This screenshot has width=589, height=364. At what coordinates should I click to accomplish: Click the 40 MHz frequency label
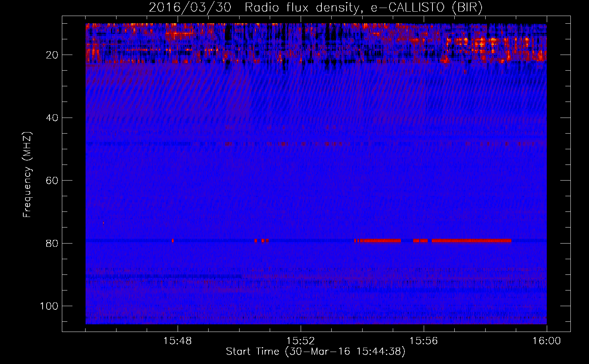pos(52,118)
